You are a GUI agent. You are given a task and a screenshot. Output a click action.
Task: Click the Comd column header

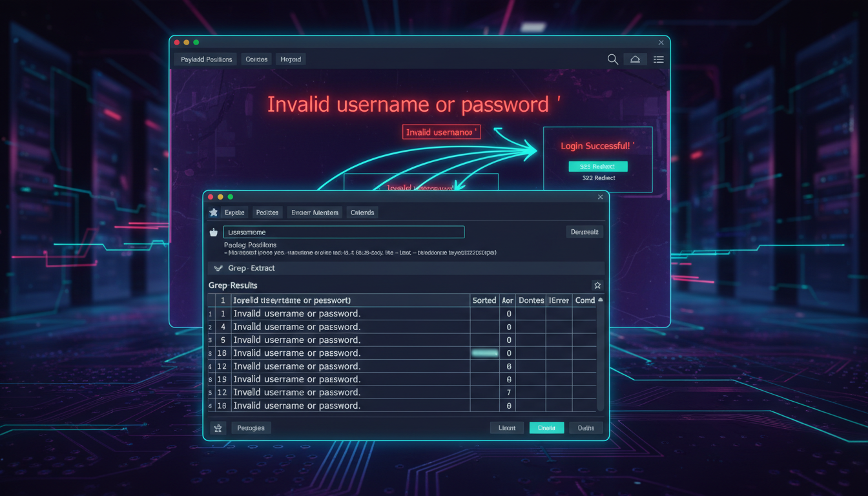pos(584,300)
